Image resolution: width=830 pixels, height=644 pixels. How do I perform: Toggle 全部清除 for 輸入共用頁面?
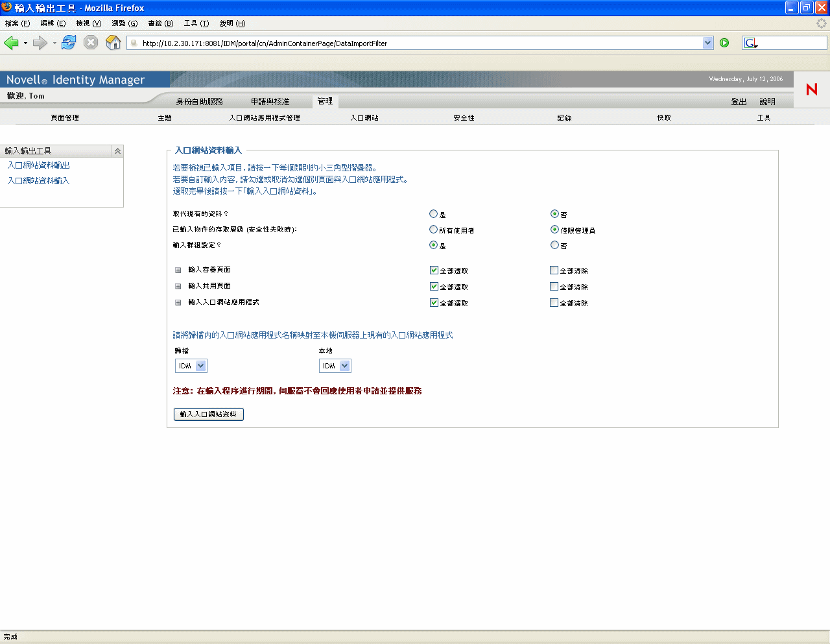click(x=554, y=287)
